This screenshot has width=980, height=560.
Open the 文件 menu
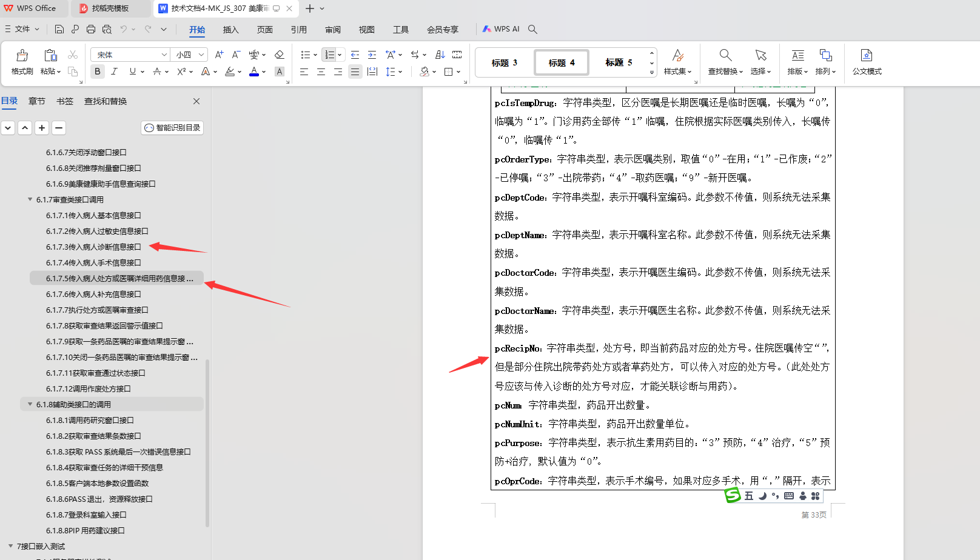point(22,29)
